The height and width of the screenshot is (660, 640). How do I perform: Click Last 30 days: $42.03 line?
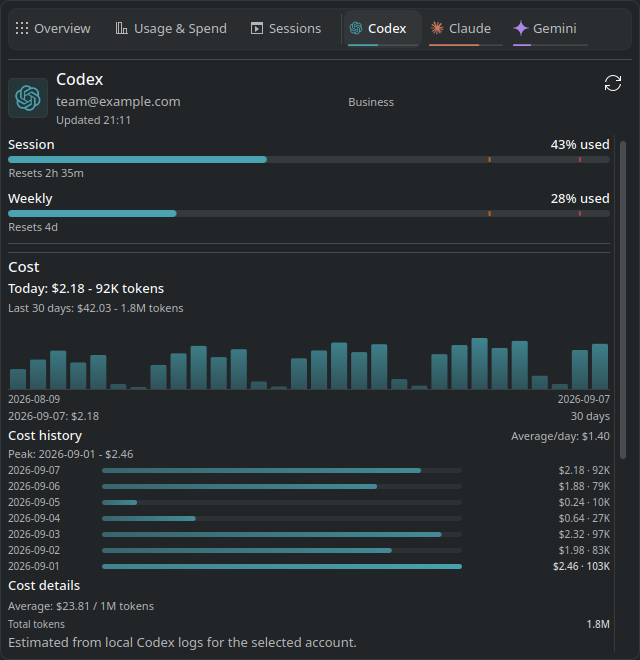[96, 308]
